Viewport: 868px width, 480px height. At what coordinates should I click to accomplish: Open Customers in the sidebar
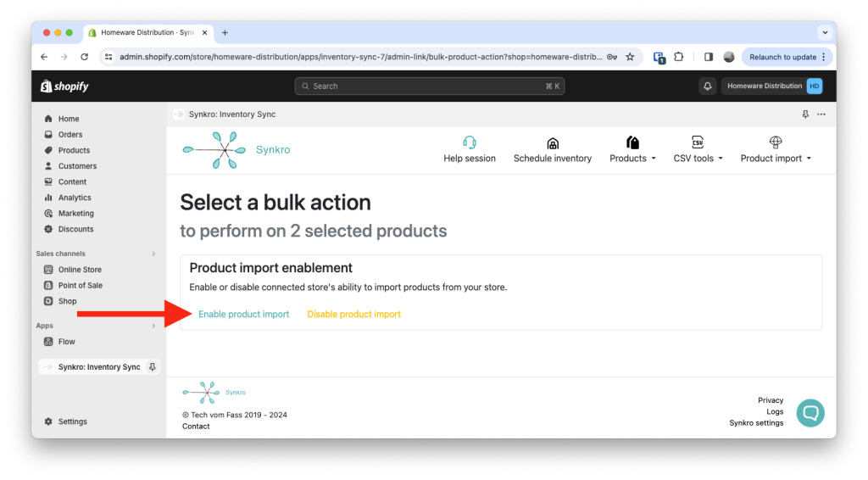click(x=77, y=166)
